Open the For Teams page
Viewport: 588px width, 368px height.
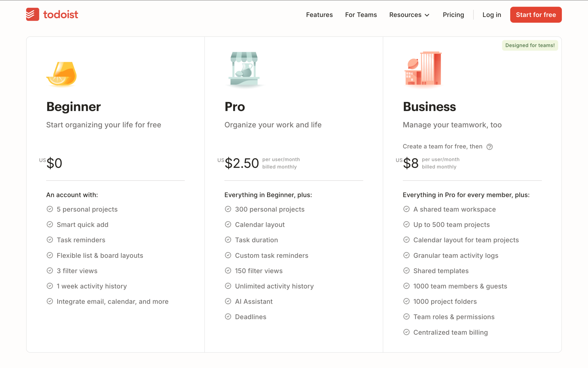(x=361, y=15)
